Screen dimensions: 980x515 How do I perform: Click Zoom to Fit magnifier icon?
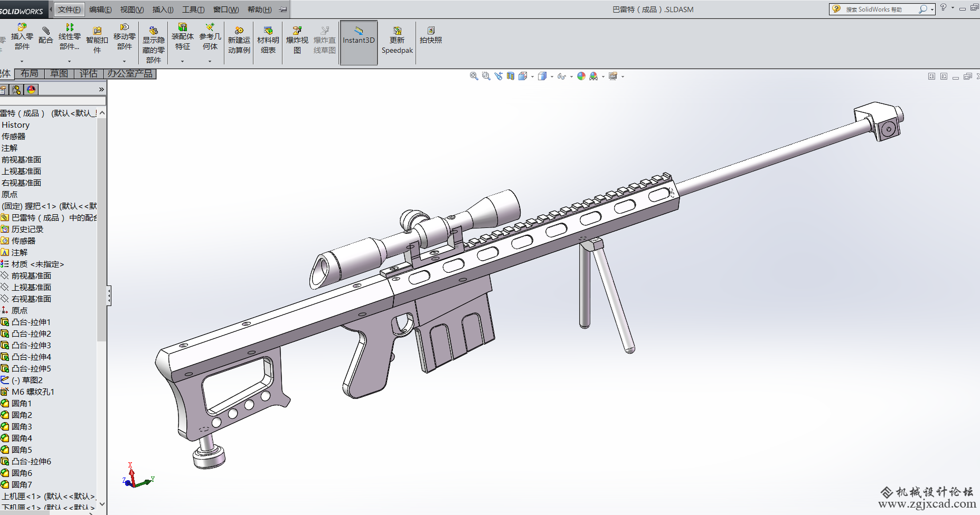click(x=474, y=76)
